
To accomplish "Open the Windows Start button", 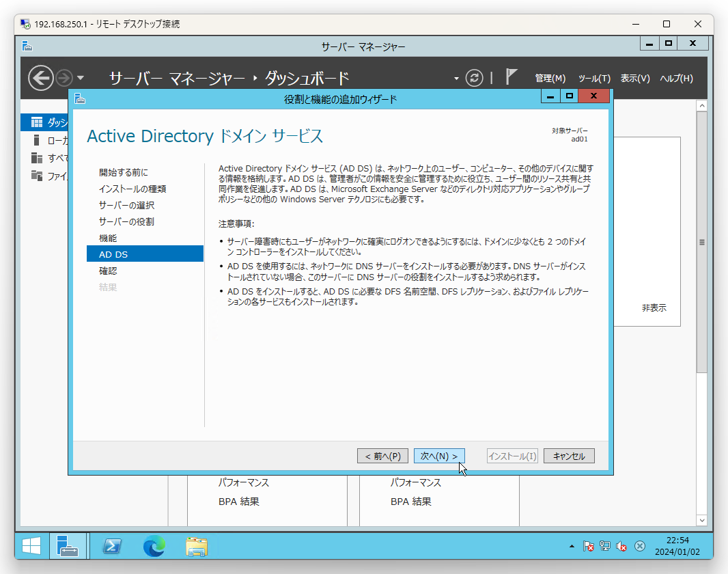I will click(31, 546).
